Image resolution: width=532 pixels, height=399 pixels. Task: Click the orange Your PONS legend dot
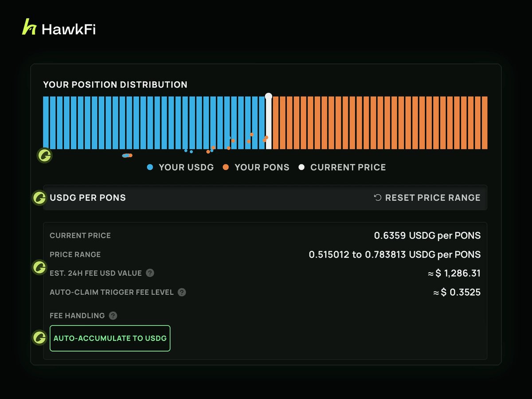click(x=226, y=168)
